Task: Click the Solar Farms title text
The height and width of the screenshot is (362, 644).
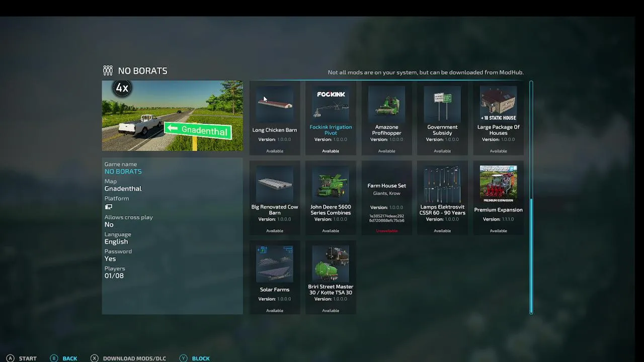Action: click(275, 290)
